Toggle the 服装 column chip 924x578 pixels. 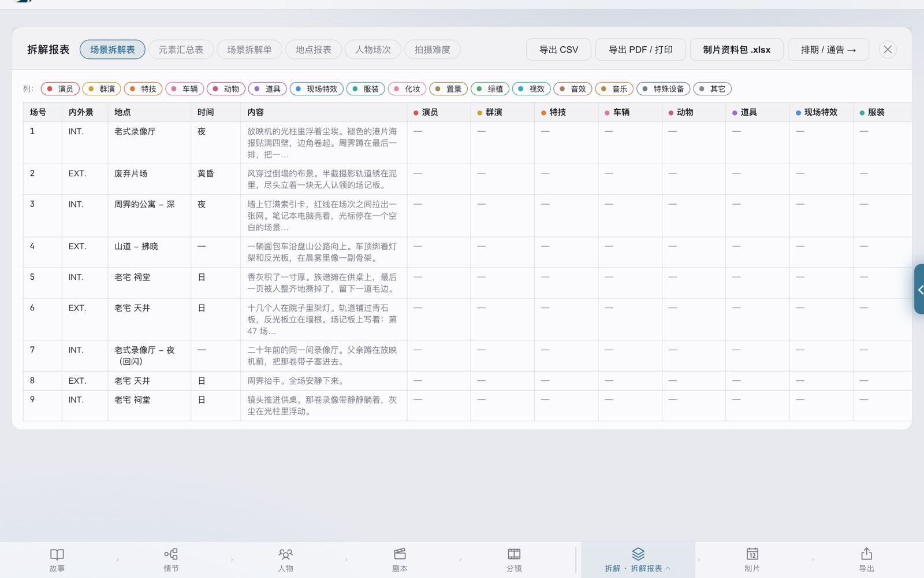tap(366, 89)
